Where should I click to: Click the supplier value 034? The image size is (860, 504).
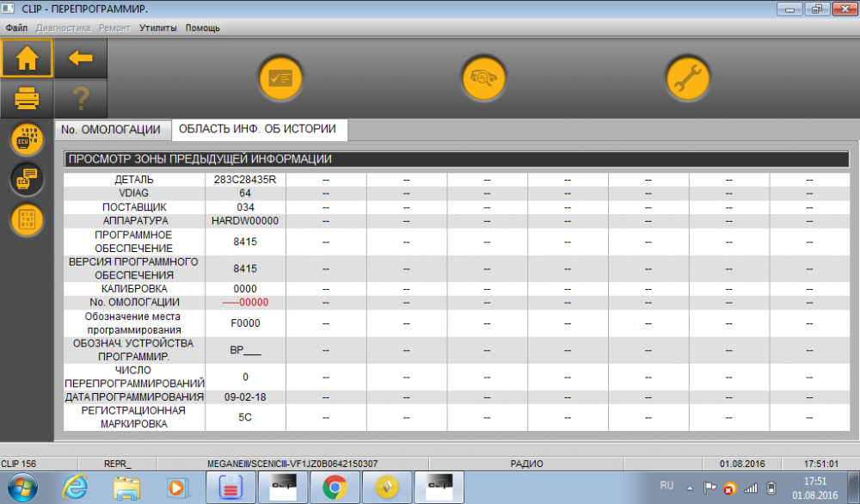(x=245, y=207)
